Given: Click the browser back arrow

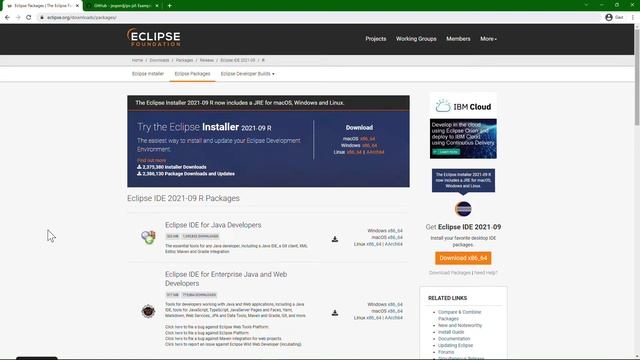Looking at the screenshot, I should (x=7, y=18).
